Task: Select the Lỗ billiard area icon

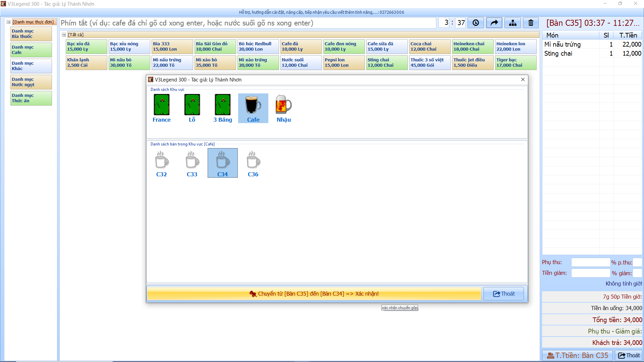Action: coord(192,108)
